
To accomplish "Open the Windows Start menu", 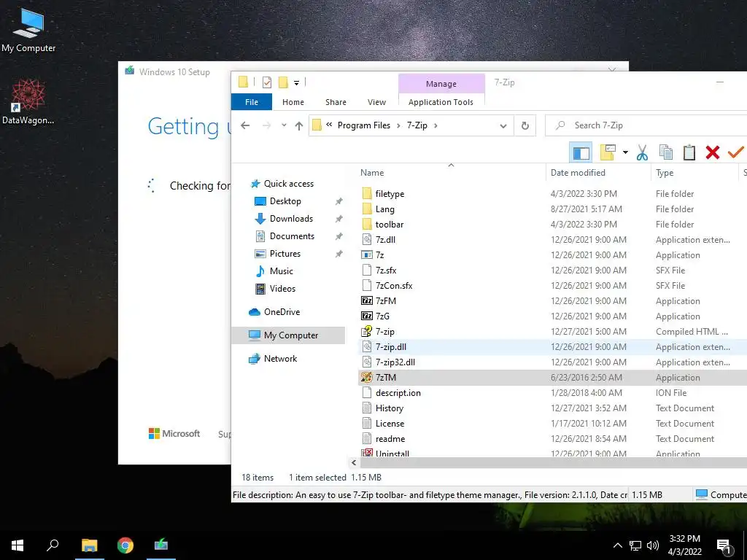I will click(x=18, y=545).
